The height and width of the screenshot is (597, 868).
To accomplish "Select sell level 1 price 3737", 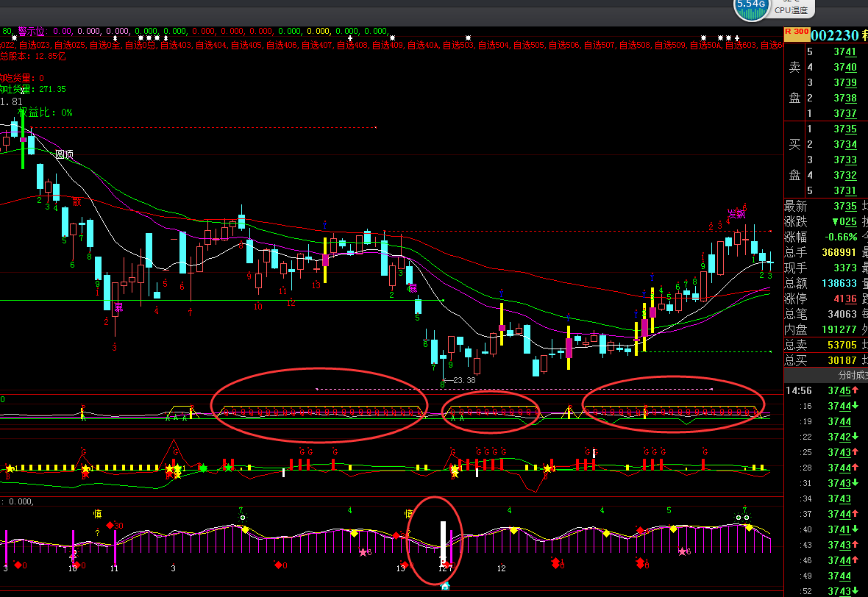I will 845,113.
